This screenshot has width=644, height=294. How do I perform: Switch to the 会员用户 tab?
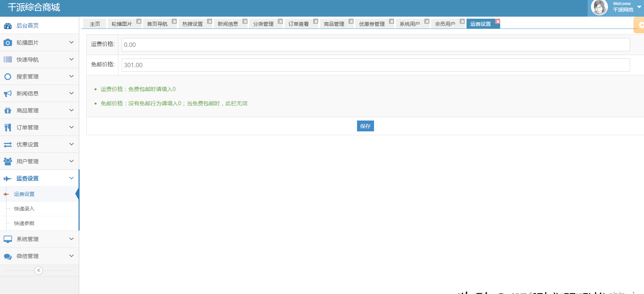(x=445, y=24)
